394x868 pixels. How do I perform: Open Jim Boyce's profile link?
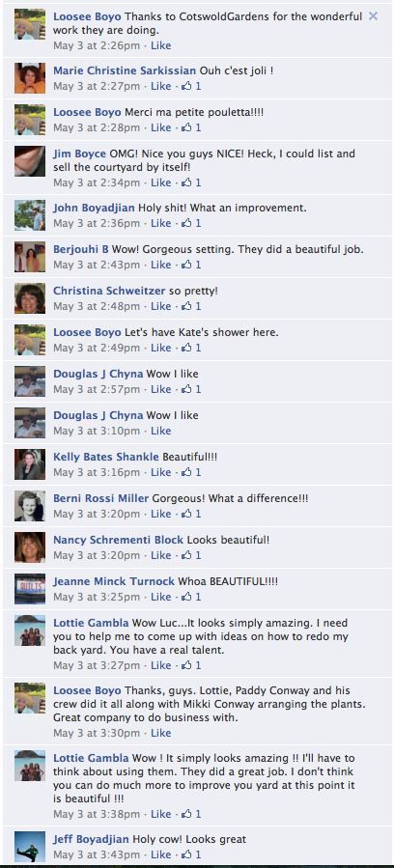(x=80, y=154)
